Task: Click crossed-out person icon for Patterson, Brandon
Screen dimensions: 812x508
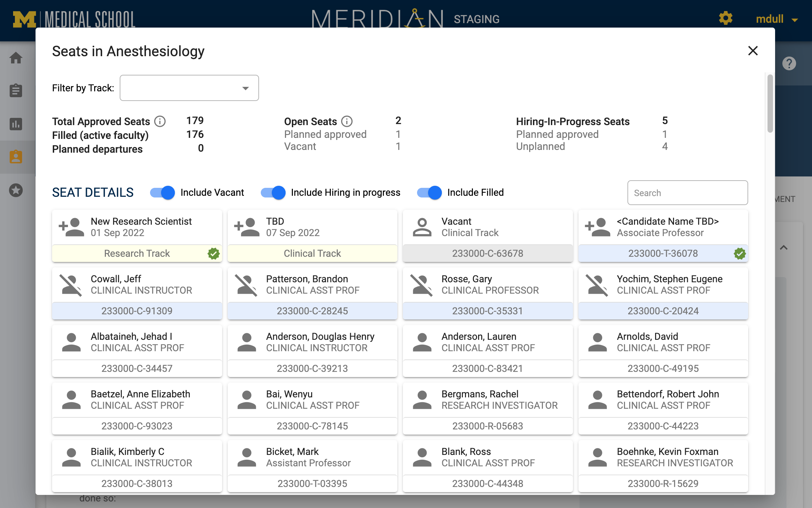Action: click(246, 285)
